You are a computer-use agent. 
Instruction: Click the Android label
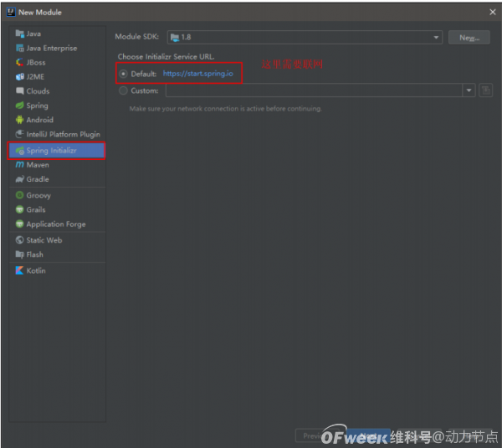coord(40,120)
